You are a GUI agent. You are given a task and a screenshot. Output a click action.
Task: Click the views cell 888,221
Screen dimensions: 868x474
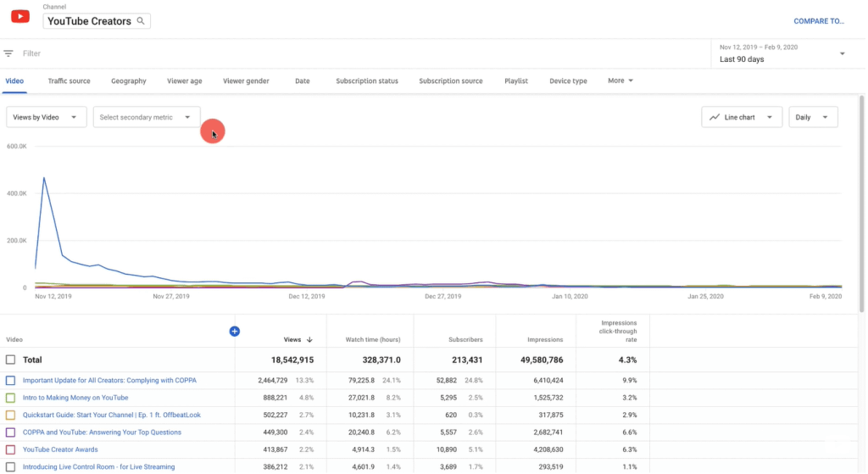pos(275,399)
